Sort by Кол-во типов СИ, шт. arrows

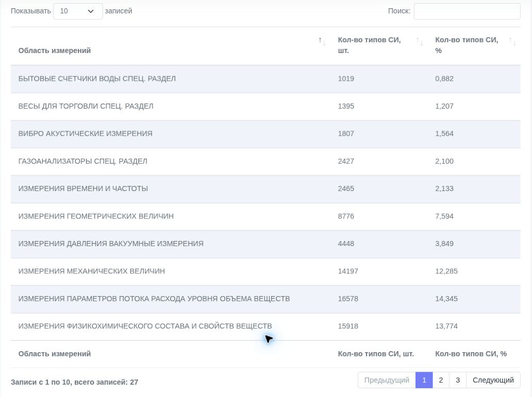pos(419,41)
